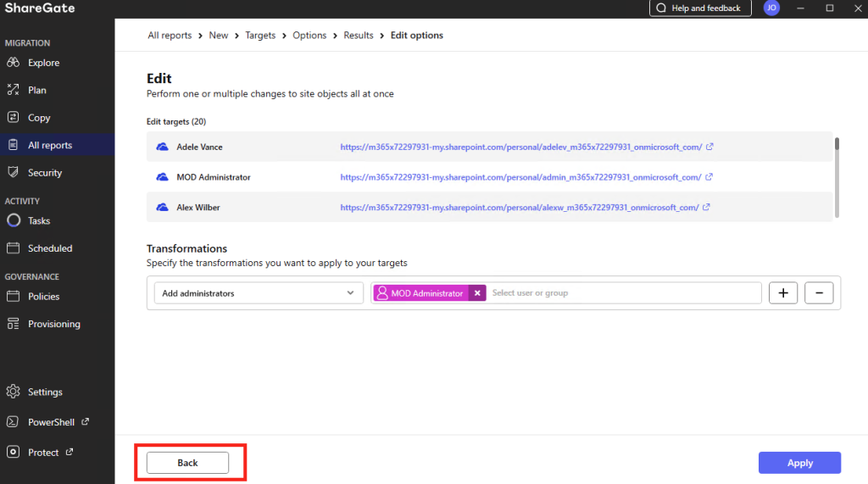Screen dimensions: 868x484
Task: Open MOD Administrator's OneDrive URL link
Action: (x=520, y=177)
